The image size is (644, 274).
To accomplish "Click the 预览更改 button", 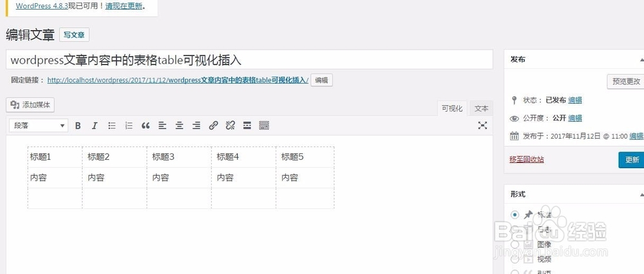I will (x=626, y=81).
